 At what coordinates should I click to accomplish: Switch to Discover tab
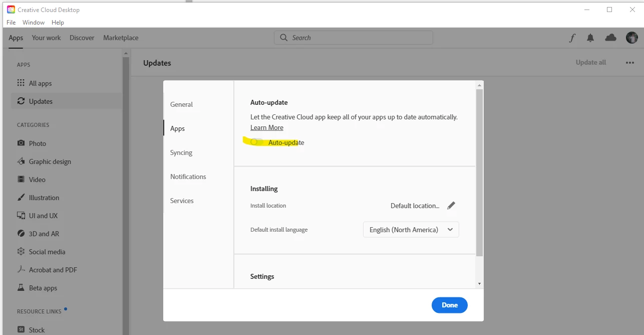(x=82, y=38)
